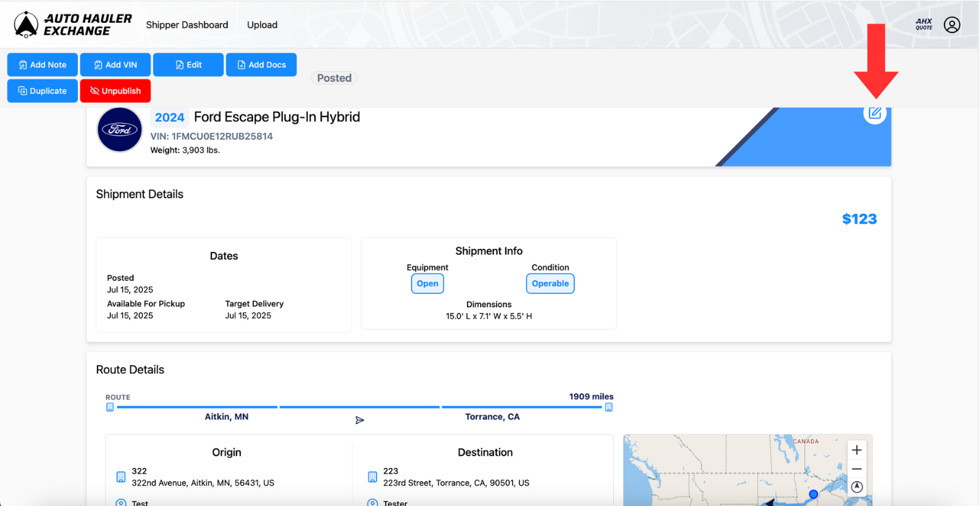Go to the Upload page
The width and height of the screenshot is (980, 506).
click(x=262, y=25)
